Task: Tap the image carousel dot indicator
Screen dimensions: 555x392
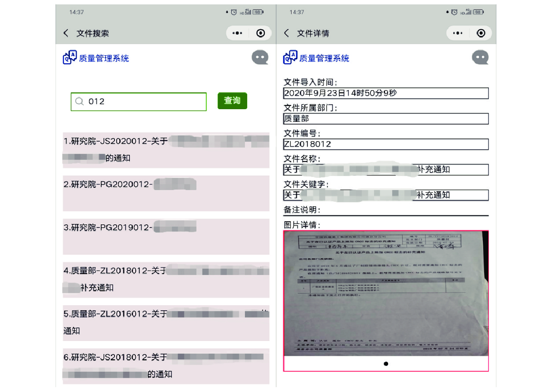Action: point(386,364)
